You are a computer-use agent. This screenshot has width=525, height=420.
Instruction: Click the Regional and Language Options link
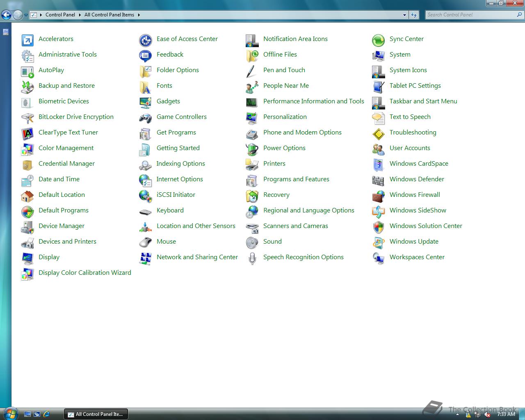[309, 210]
